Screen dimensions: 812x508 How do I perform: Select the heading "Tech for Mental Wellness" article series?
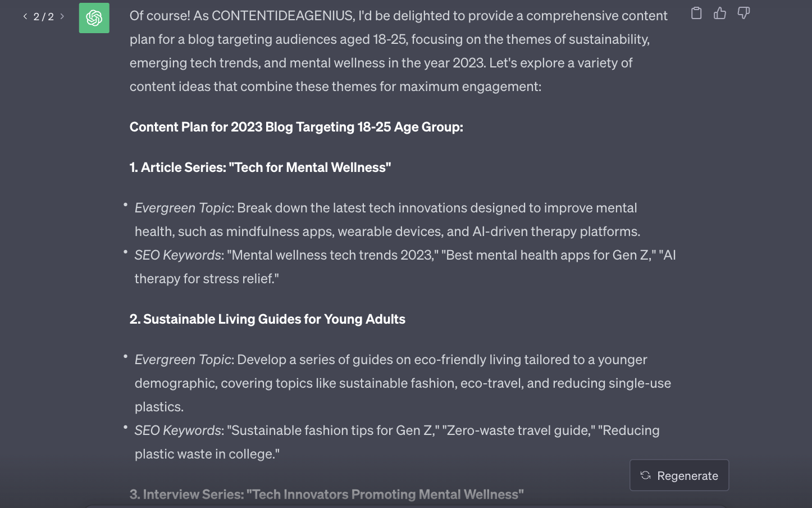coord(260,167)
